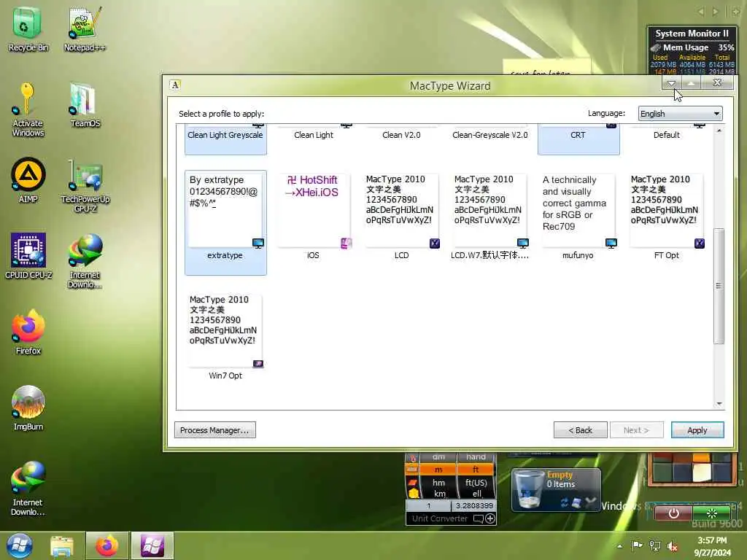
Task: Select the Clean Light profile label
Action: pyautogui.click(x=314, y=135)
